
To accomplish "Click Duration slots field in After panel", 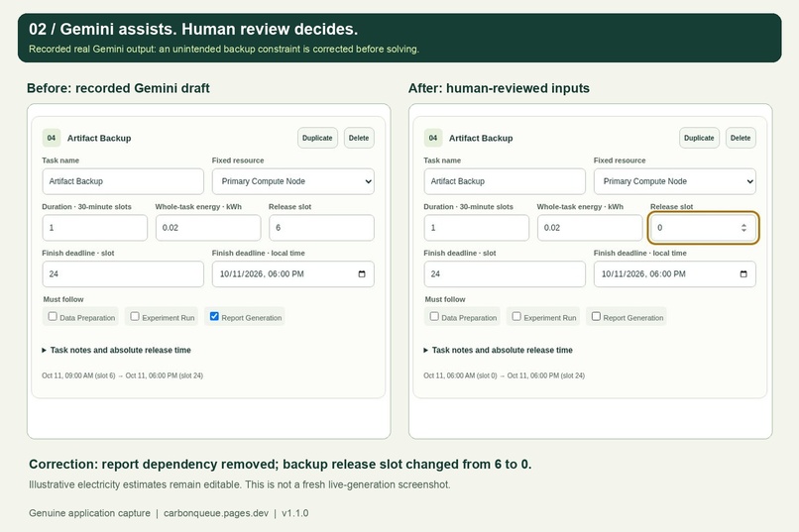I will click(x=477, y=228).
